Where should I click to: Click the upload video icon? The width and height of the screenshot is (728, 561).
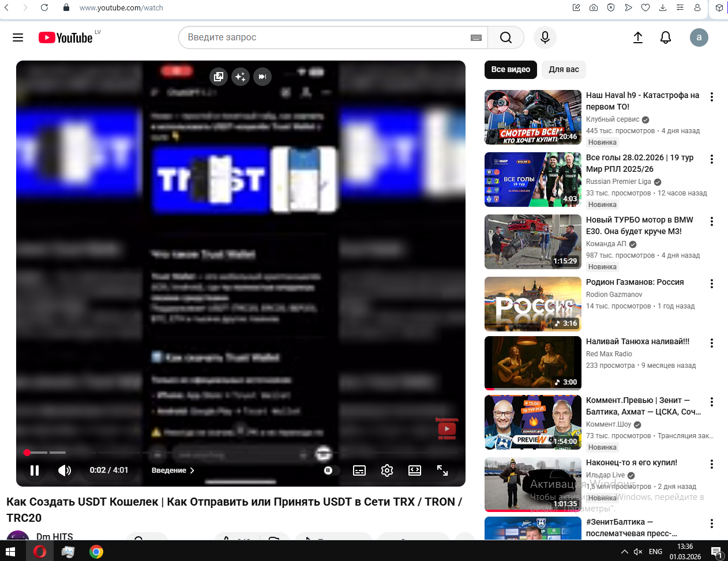click(x=637, y=37)
